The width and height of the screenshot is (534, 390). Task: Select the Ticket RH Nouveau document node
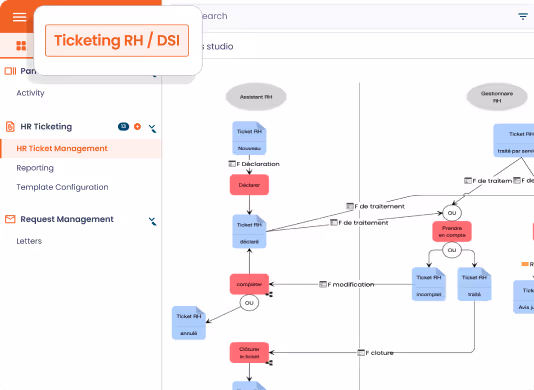(249, 138)
